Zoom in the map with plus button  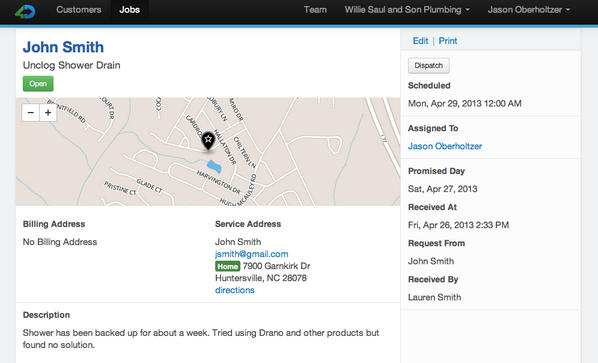(48, 112)
